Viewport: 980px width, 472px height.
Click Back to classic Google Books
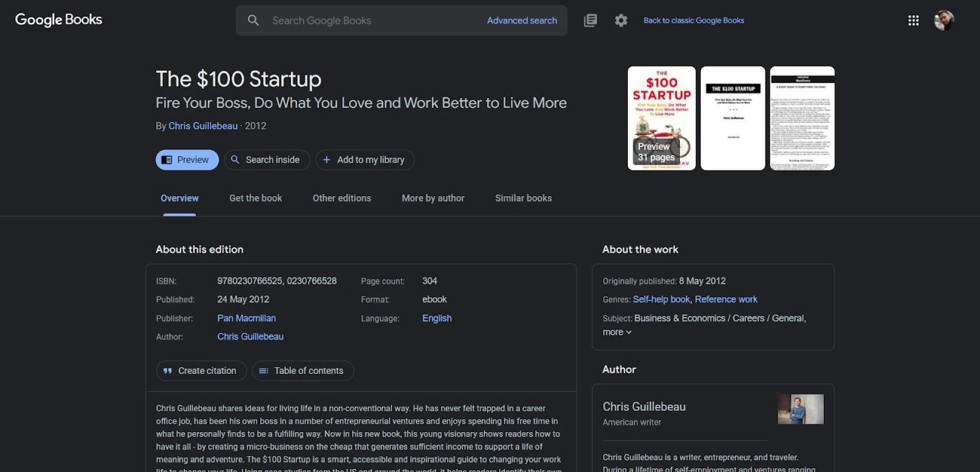tap(694, 20)
